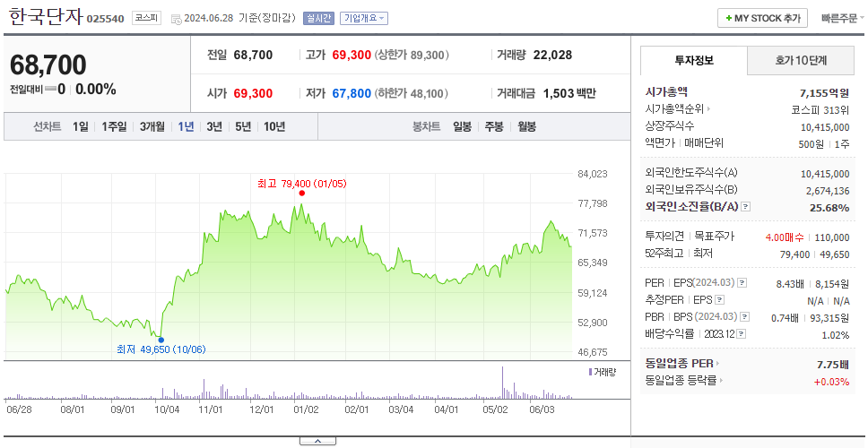
Task: Click the calendar icon beside 2024.06.28 date
Action: pos(176,19)
